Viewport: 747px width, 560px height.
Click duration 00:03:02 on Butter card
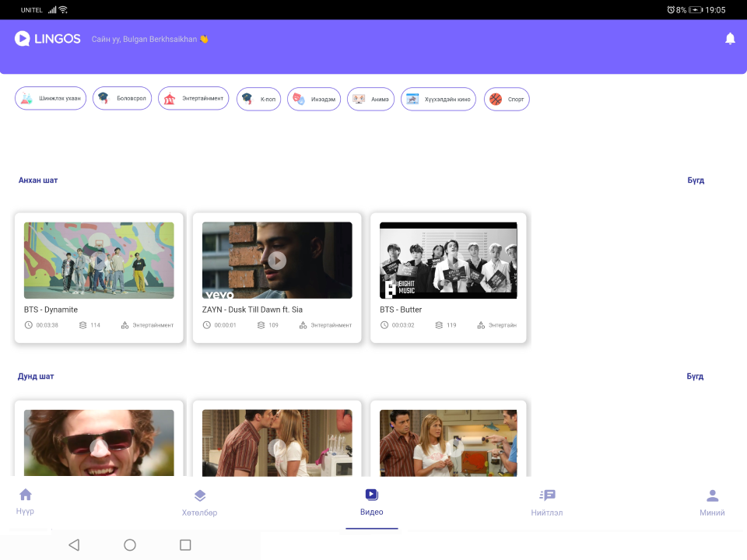[403, 325]
